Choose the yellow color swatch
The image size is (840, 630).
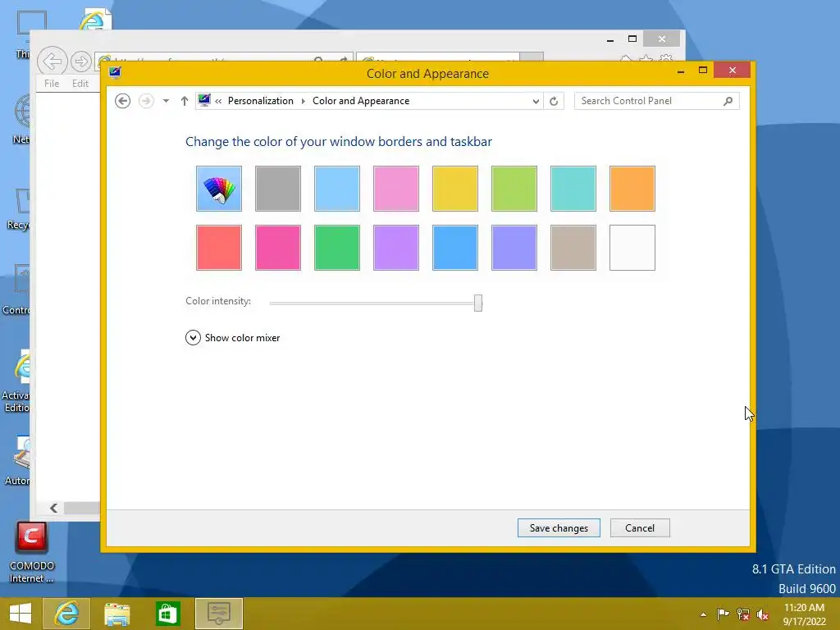(454, 189)
